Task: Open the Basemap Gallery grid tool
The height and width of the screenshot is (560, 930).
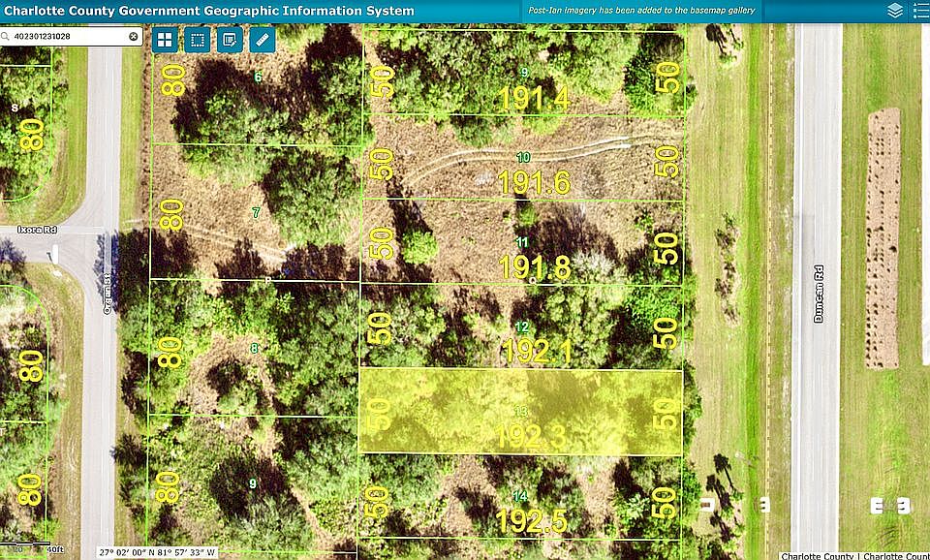Action: [166, 40]
